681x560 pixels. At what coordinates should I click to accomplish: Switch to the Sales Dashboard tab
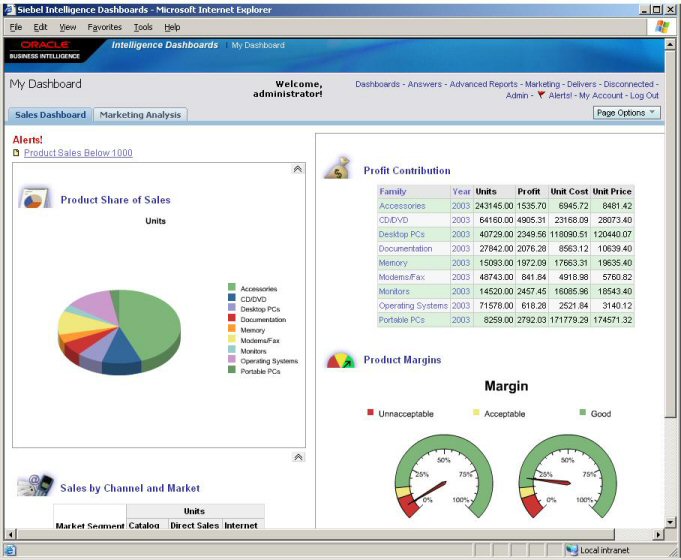pyautogui.click(x=50, y=115)
